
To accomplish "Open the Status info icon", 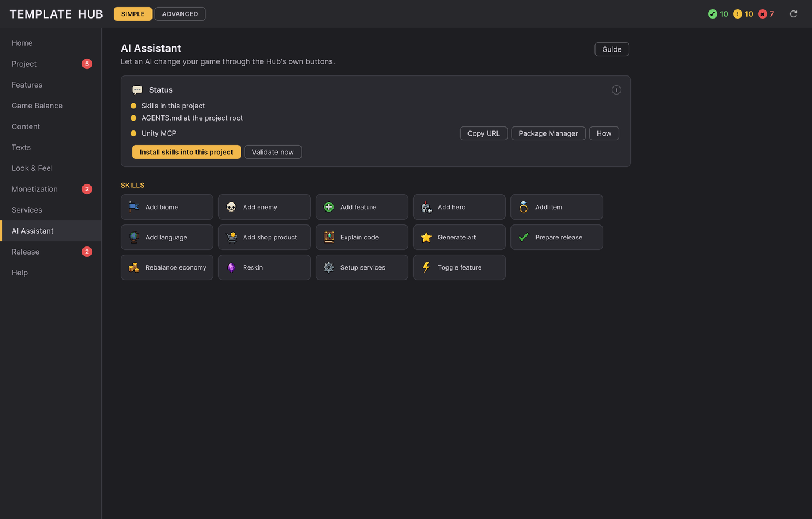I will pyautogui.click(x=617, y=90).
